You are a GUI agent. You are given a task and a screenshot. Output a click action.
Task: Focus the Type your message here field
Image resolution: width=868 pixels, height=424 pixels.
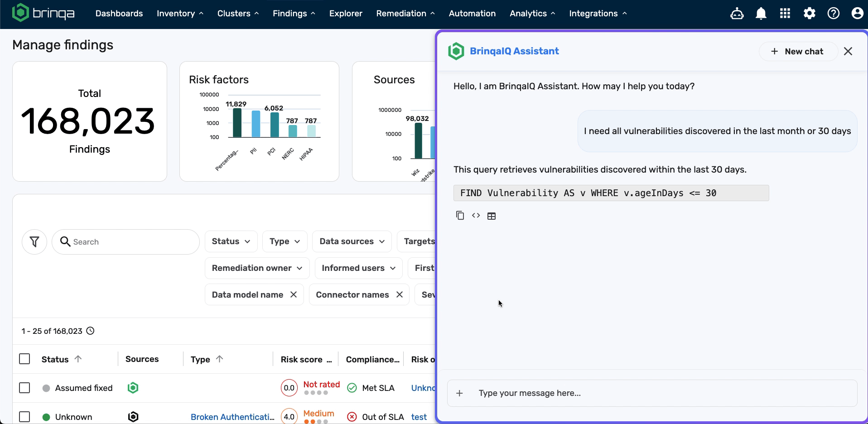(x=652, y=393)
